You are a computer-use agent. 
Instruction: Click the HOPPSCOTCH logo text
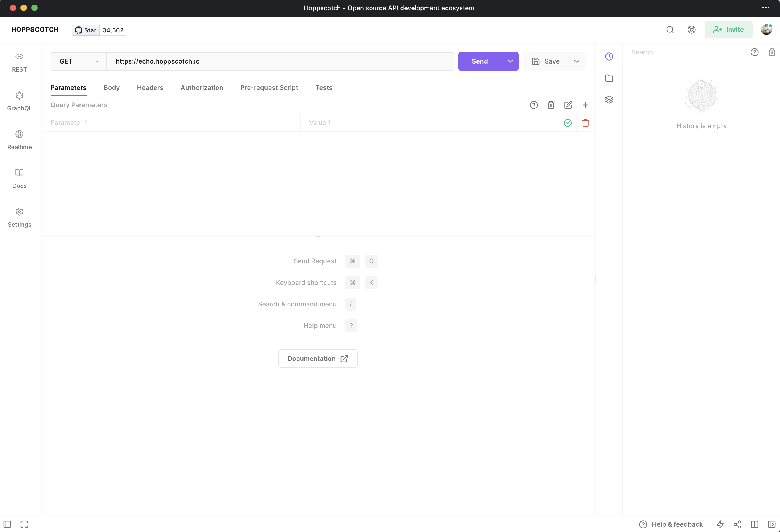[35, 30]
